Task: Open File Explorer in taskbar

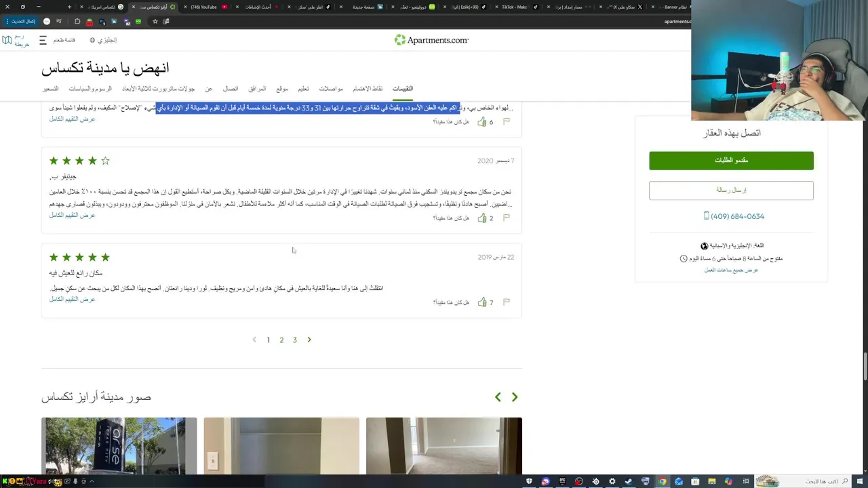Action: [x=712, y=481]
